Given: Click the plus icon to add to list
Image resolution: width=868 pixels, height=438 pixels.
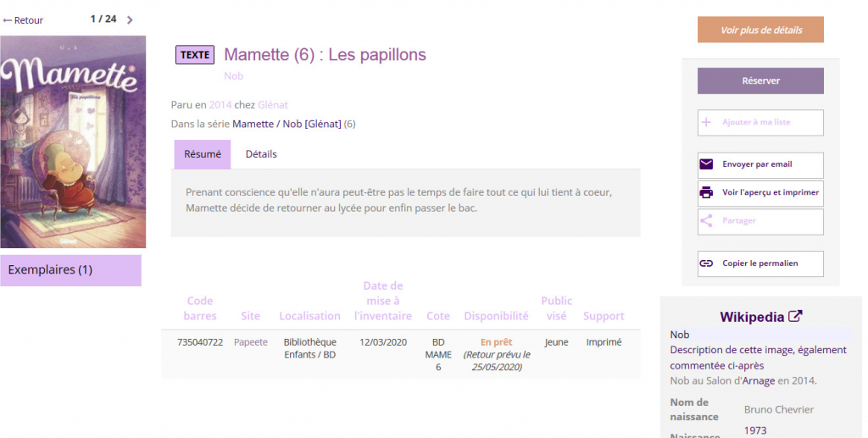Looking at the screenshot, I should 706,122.
